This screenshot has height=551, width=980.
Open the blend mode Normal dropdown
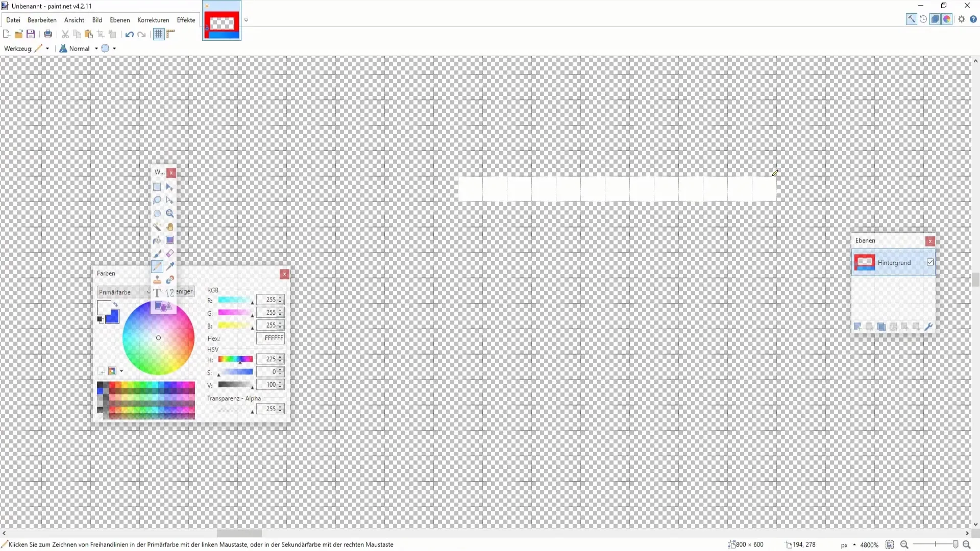point(96,48)
